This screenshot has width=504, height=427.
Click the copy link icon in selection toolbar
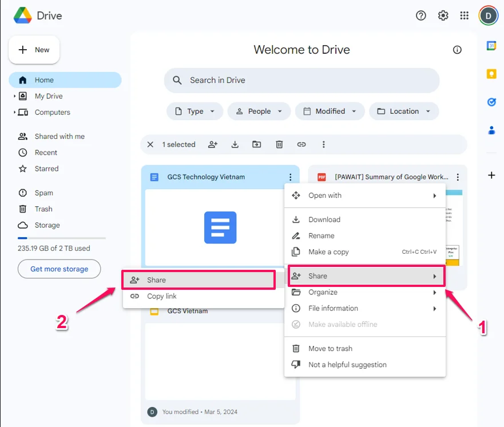[301, 145]
